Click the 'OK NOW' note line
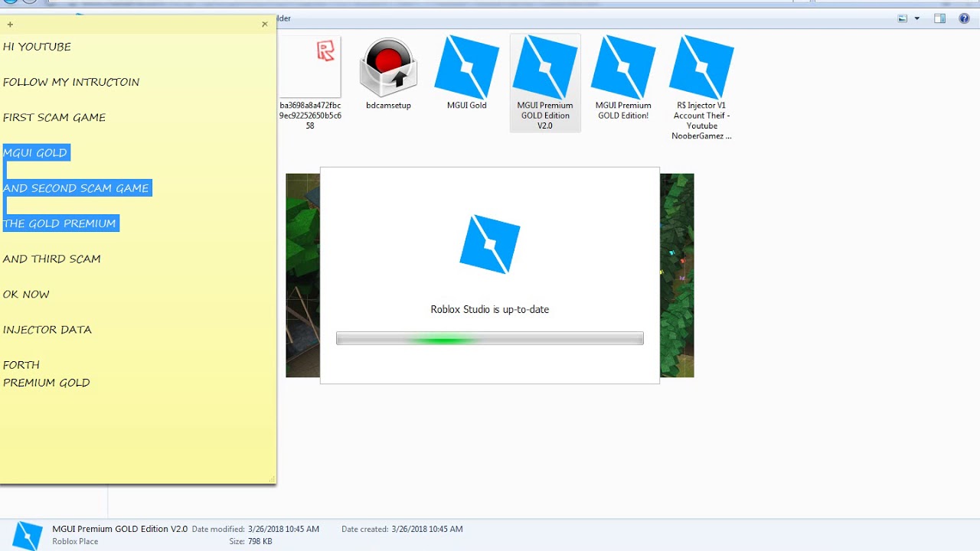This screenshot has width=980, height=551. (26, 294)
